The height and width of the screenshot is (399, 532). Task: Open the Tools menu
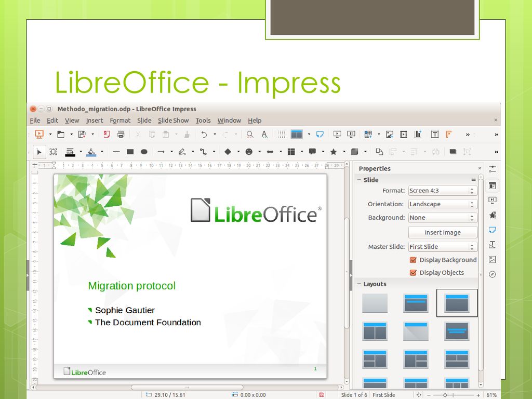pyautogui.click(x=203, y=121)
